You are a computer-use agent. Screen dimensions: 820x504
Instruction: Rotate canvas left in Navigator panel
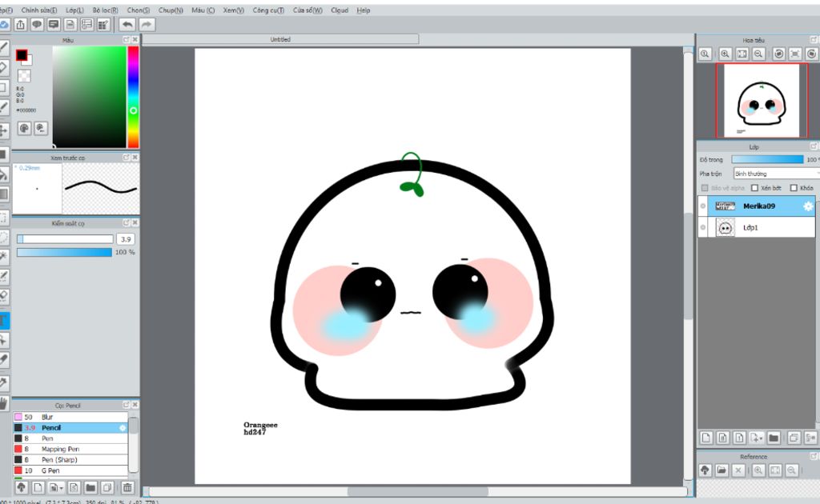[778, 54]
